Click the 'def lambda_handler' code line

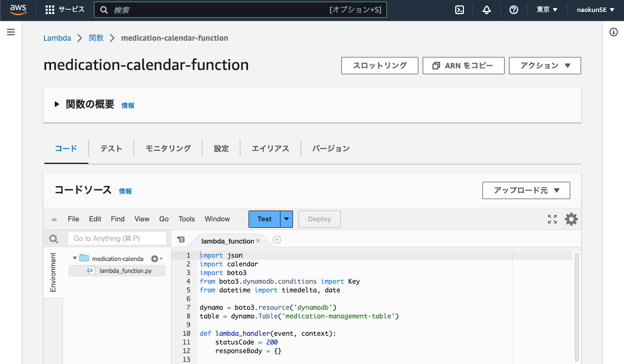[268, 334]
